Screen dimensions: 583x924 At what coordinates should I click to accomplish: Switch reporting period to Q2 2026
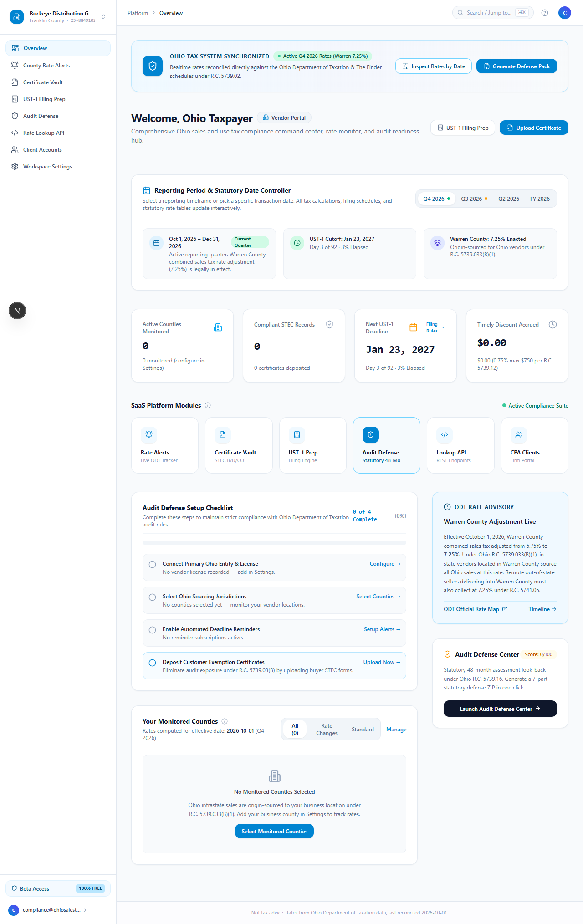(x=509, y=199)
